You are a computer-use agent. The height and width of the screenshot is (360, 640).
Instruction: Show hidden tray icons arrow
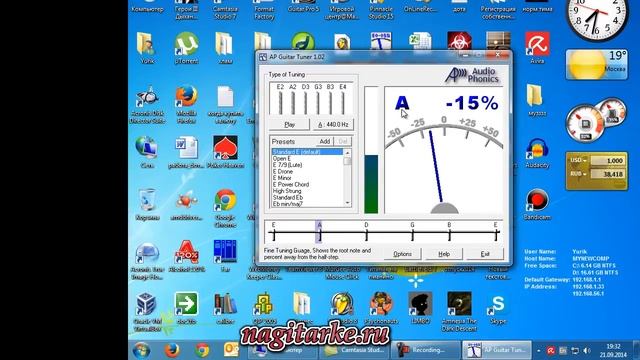(539, 351)
